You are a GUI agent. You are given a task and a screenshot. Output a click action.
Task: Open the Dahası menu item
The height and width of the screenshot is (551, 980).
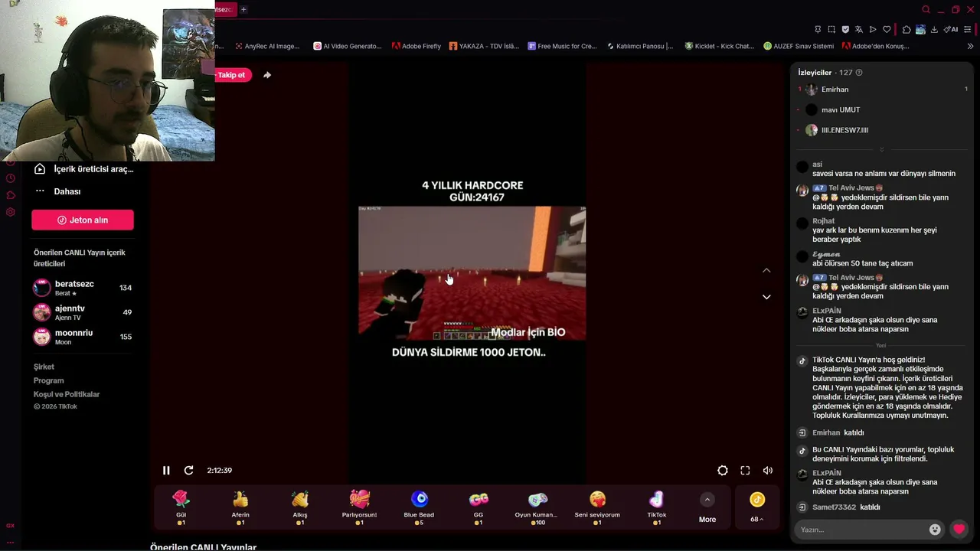click(x=67, y=191)
